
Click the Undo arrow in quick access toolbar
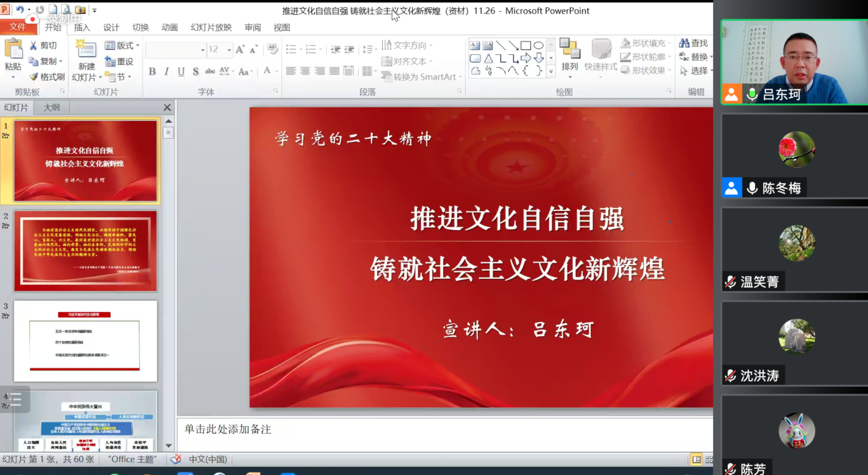click(x=20, y=10)
